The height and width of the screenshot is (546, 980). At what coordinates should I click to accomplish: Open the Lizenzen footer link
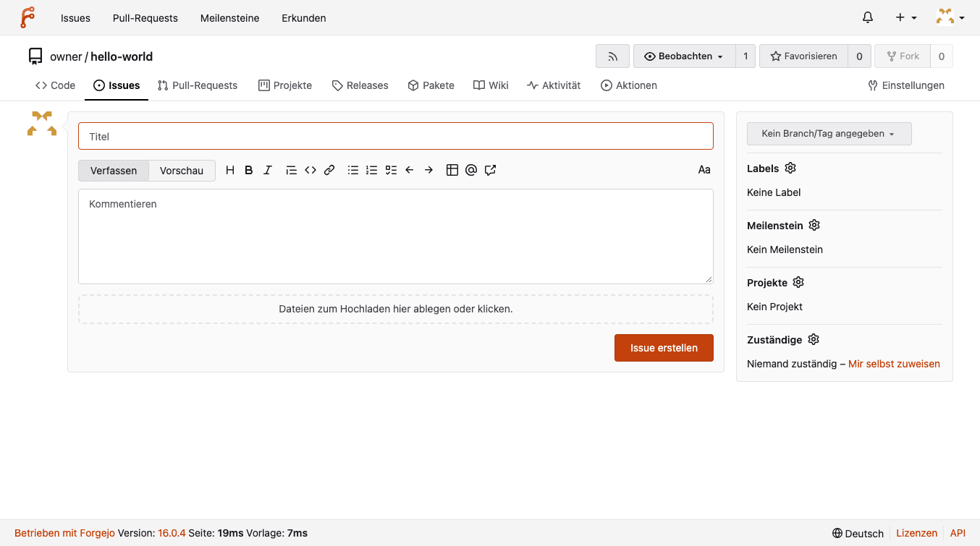pyautogui.click(x=916, y=533)
